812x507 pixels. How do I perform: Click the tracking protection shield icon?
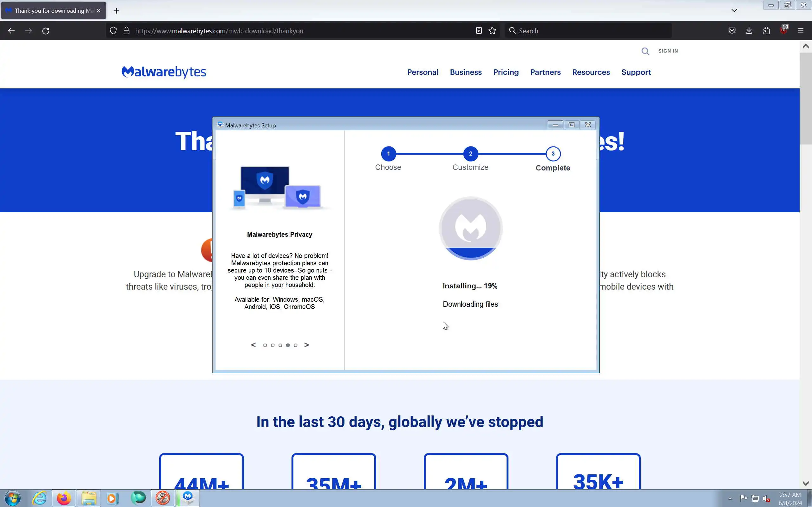pyautogui.click(x=113, y=30)
